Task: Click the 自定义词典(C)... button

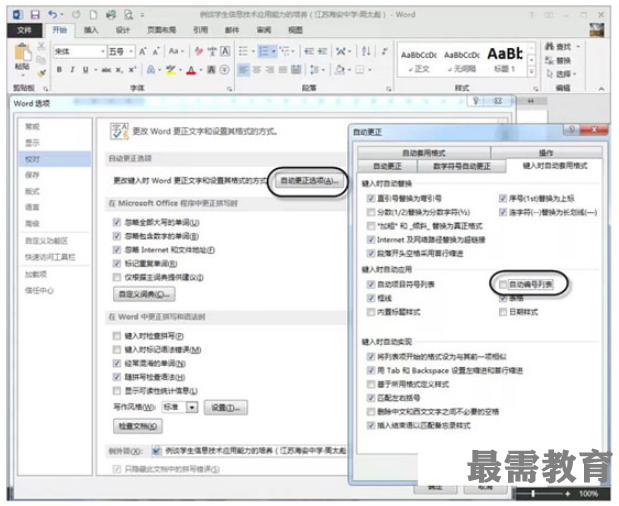Action: point(144,294)
